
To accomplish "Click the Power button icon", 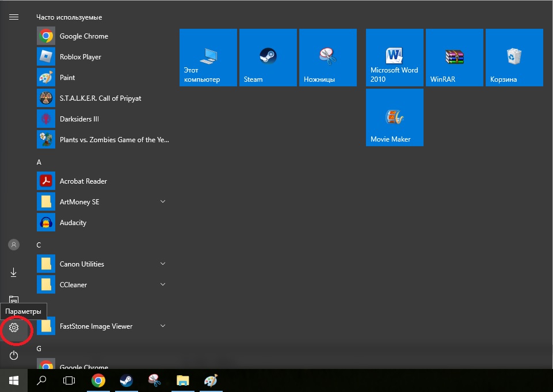I will click(14, 355).
